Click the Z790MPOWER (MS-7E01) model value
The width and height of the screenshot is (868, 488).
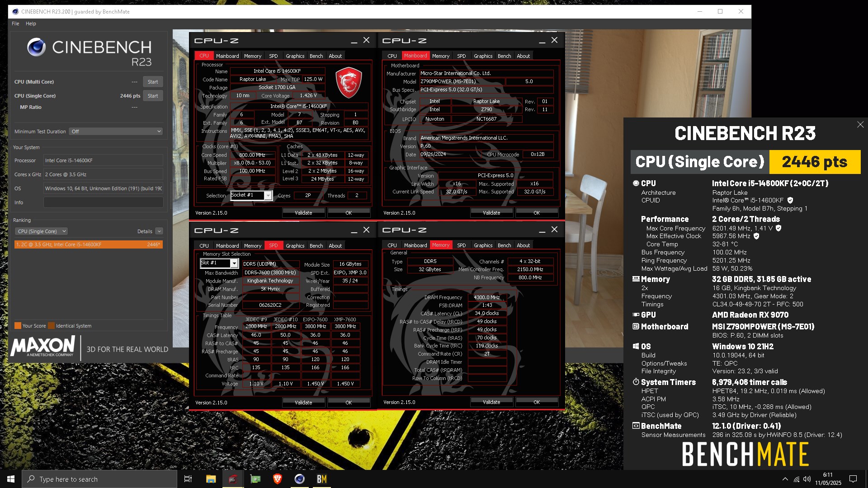pyautogui.click(x=462, y=82)
